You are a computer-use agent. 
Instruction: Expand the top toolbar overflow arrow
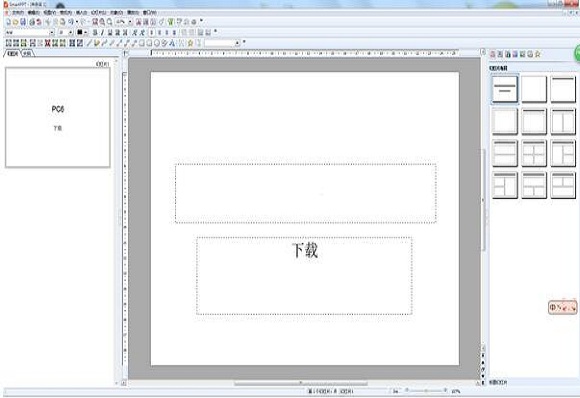(201, 20)
